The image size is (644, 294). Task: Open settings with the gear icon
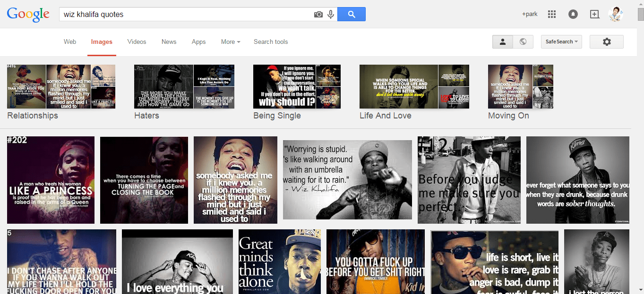[x=607, y=42]
